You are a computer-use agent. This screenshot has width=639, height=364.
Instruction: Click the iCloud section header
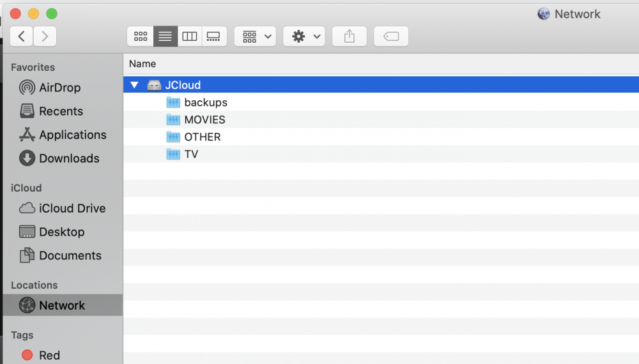click(x=26, y=188)
